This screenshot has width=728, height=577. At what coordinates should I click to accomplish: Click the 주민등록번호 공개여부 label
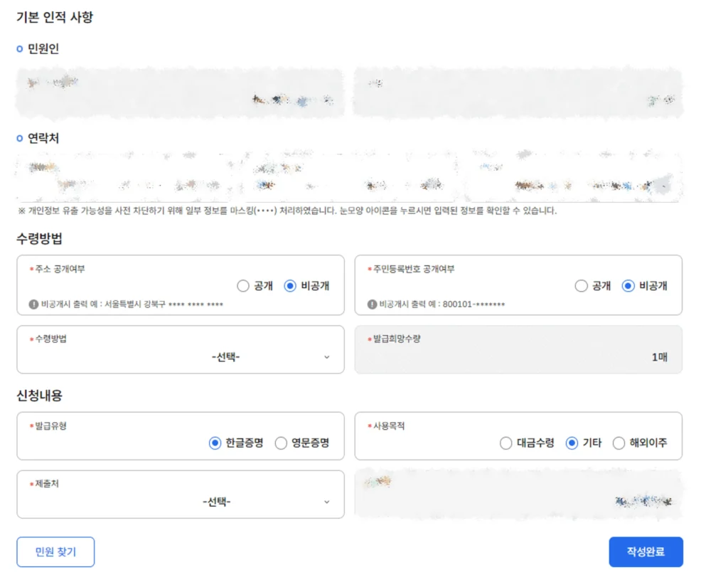point(414,269)
